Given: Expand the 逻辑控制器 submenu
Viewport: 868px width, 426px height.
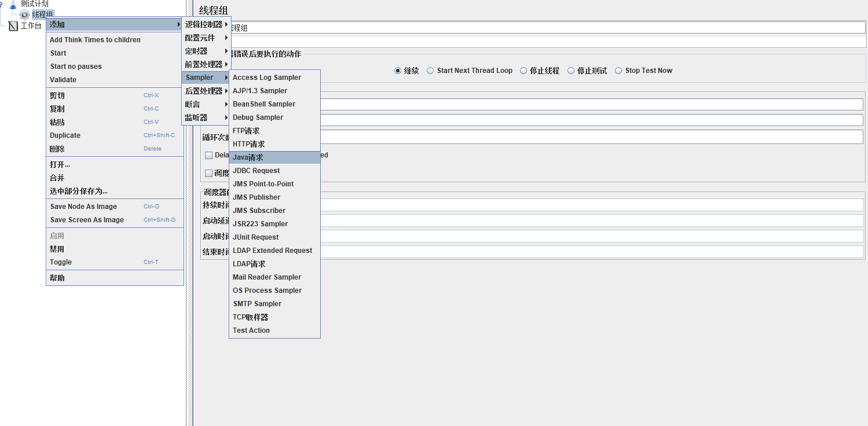Looking at the screenshot, I should pos(204,24).
